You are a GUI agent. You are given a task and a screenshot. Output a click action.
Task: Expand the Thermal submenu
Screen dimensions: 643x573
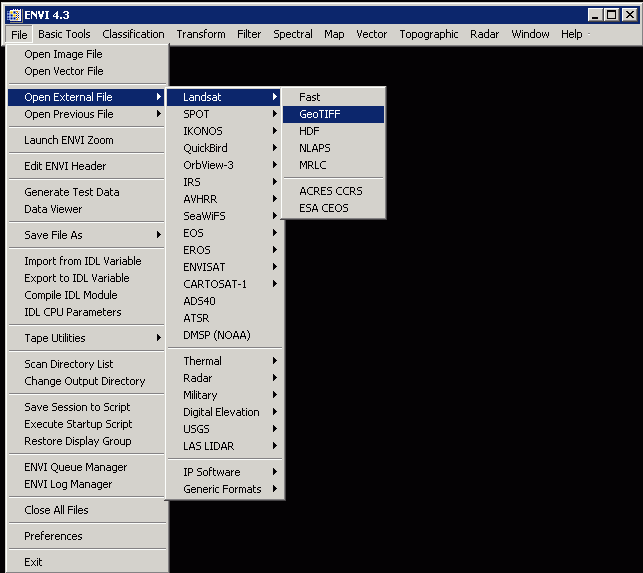pos(224,361)
